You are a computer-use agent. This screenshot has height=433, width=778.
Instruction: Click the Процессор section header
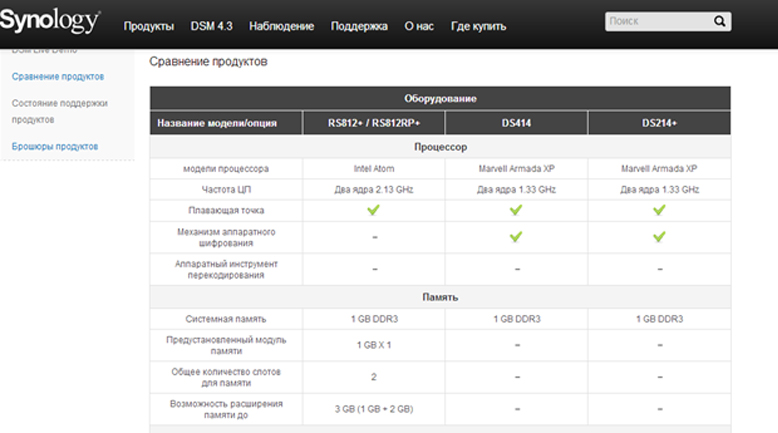(440, 147)
